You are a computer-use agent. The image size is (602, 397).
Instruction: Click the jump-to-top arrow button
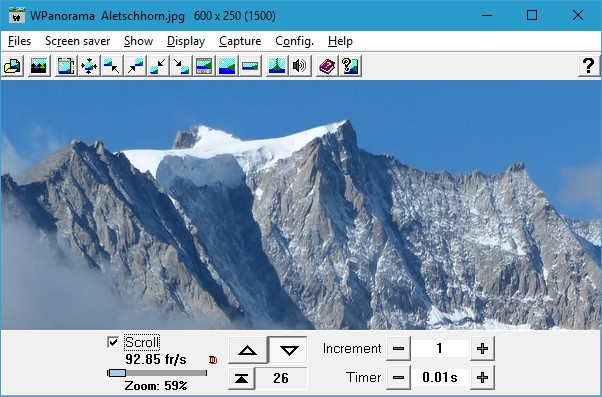coord(241,378)
